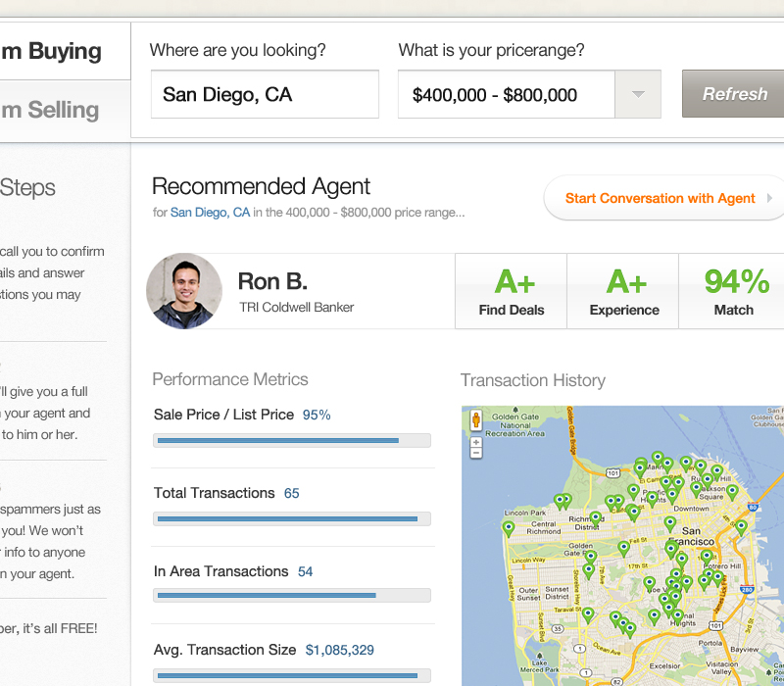Click the 95% Sale Price value
Viewport: 784px width, 686px height.
pyautogui.click(x=317, y=415)
